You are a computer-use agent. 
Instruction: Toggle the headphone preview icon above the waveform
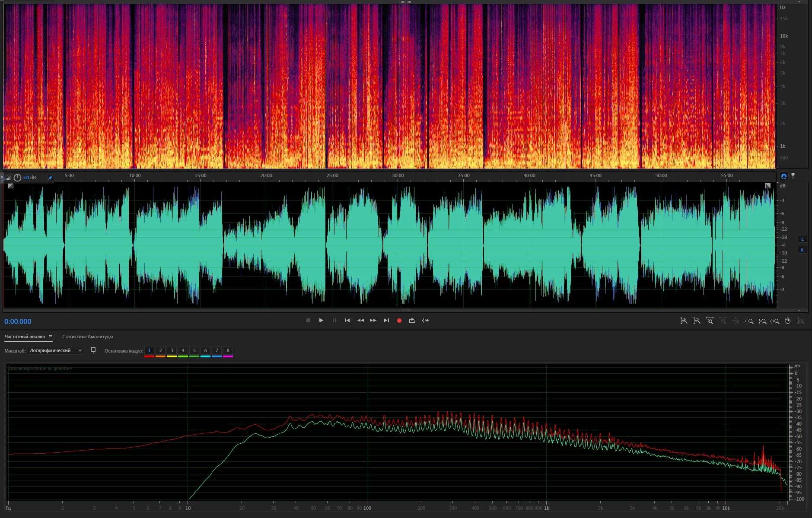(784, 176)
